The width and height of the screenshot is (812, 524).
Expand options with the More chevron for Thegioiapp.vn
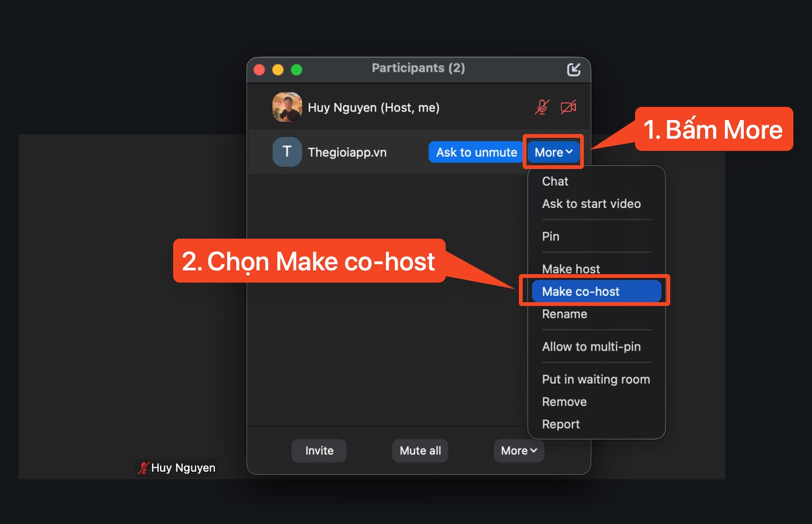click(x=553, y=152)
